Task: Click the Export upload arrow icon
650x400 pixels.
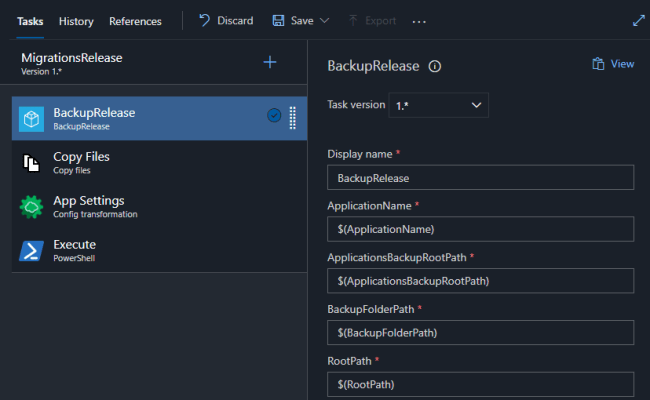Action: 353,20
